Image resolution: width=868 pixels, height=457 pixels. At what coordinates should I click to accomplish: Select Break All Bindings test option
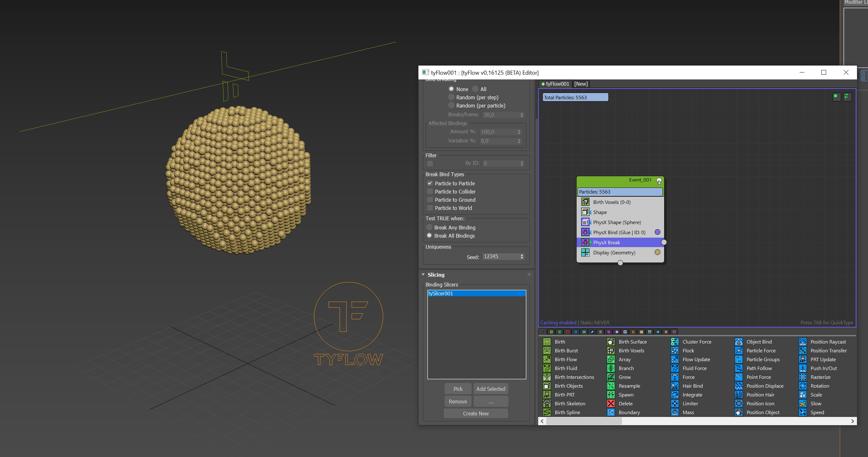point(429,235)
